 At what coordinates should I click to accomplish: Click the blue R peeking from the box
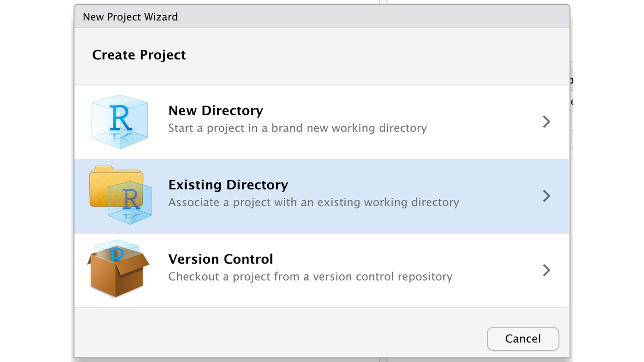pyautogui.click(x=117, y=254)
